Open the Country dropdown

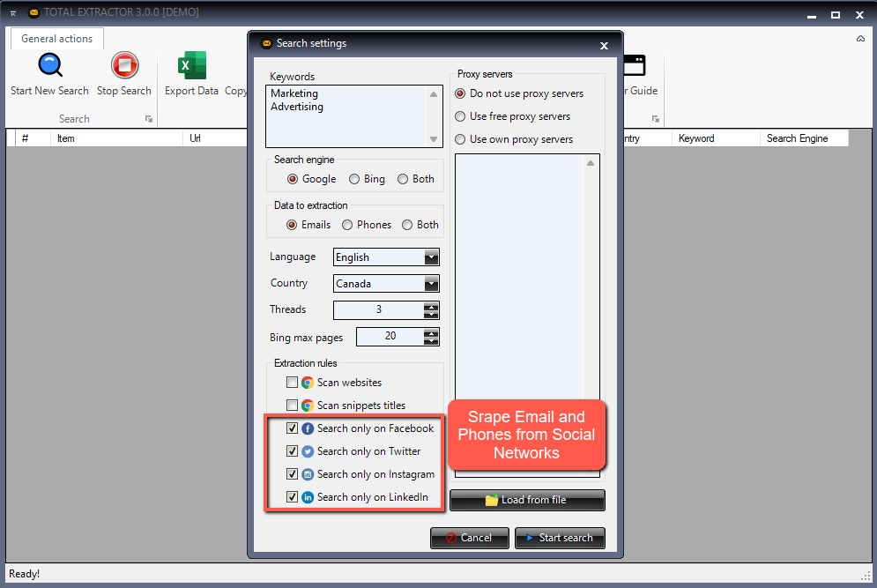431,284
